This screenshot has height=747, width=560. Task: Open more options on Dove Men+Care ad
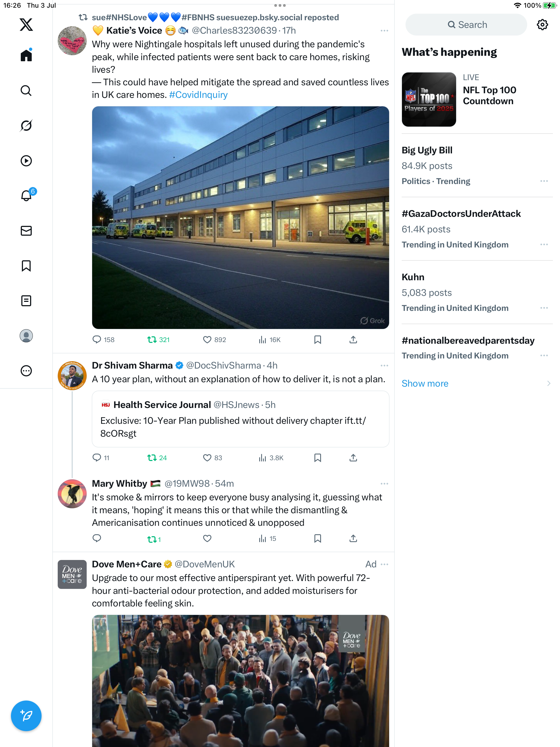pyautogui.click(x=384, y=564)
